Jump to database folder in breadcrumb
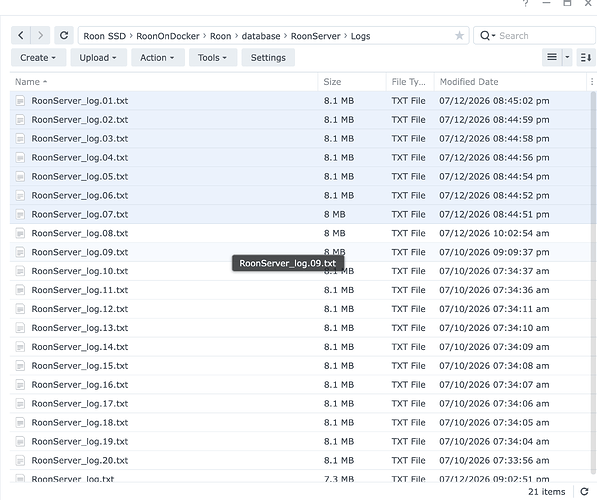597x500 pixels. click(x=261, y=36)
